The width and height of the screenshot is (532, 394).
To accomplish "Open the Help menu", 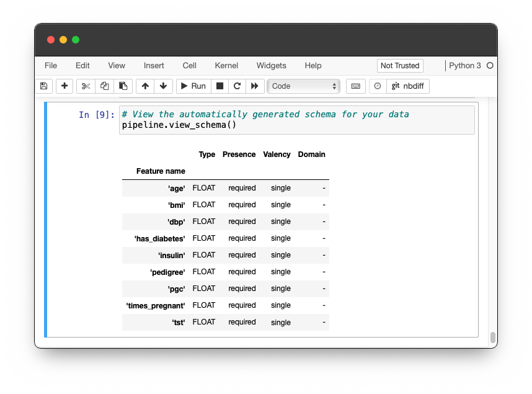I will pyautogui.click(x=313, y=66).
